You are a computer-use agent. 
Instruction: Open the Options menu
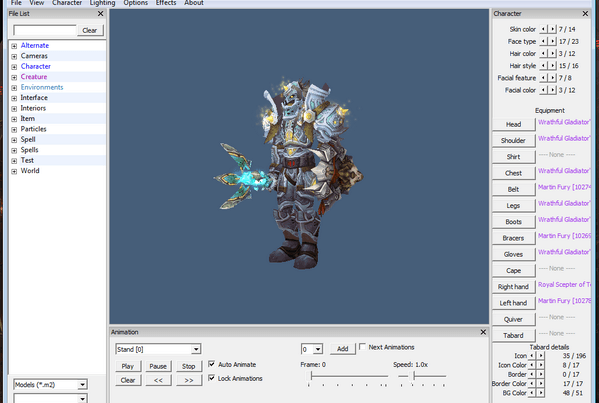(x=136, y=3)
